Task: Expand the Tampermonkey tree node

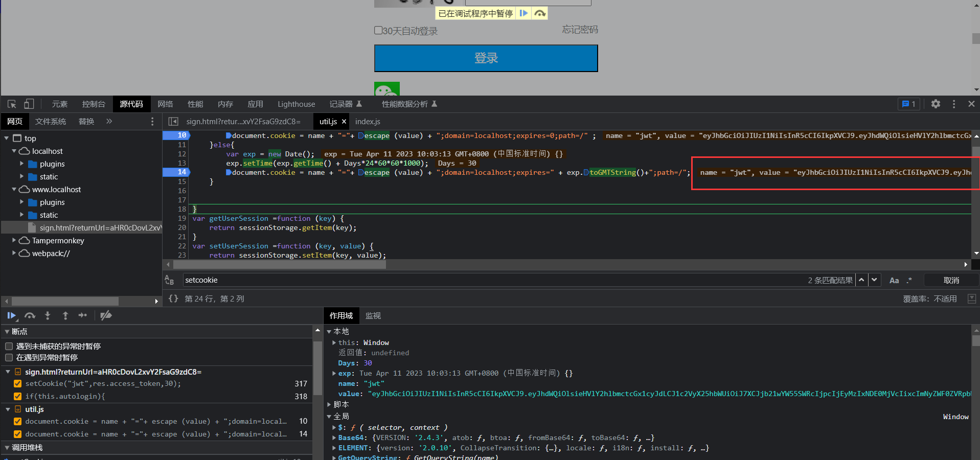Action: tap(14, 240)
